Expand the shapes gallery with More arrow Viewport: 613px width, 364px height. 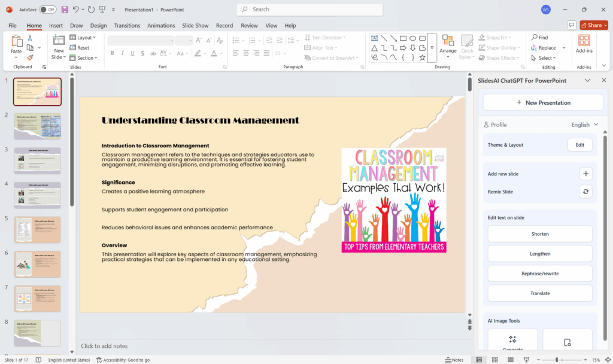pyautogui.click(x=432, y=47)
